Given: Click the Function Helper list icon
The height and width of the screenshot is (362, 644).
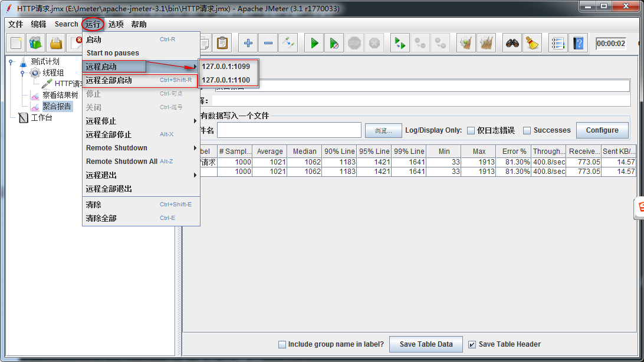Looking at the screenshot, I should point(558,43).
